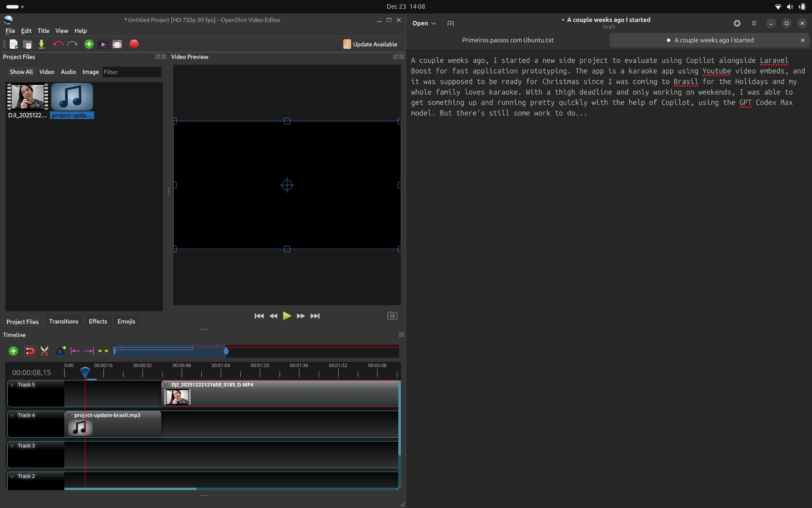This screenshot has height=508, width=812.
Task: Switch to the Transitions tab
Action: 63,321
